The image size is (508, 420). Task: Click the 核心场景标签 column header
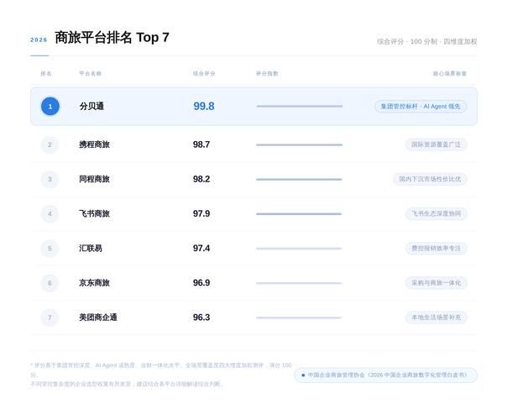point(450,74)
